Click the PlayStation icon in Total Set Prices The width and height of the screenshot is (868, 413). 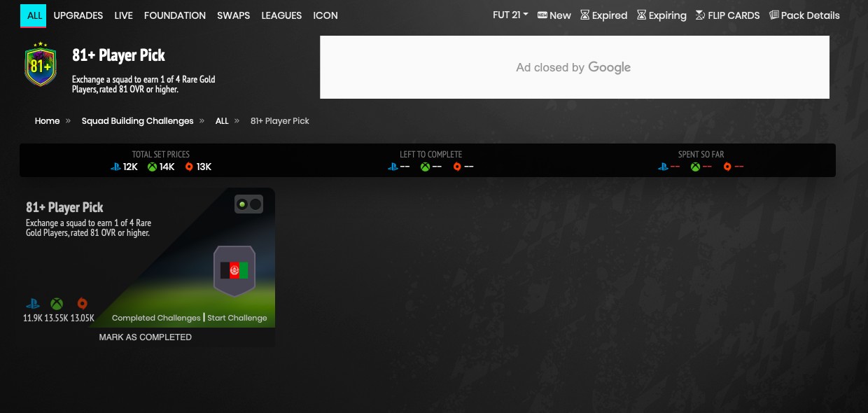pyautogui.click(x=115, y=167)
